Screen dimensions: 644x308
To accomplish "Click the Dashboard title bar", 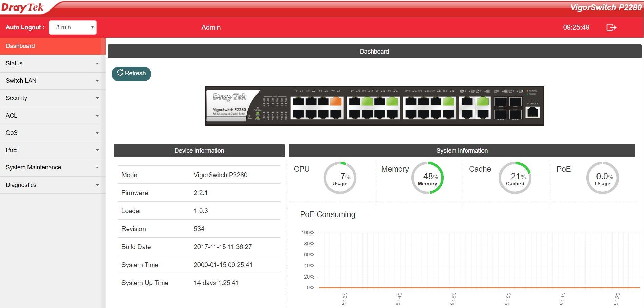I will click(374, 51).
